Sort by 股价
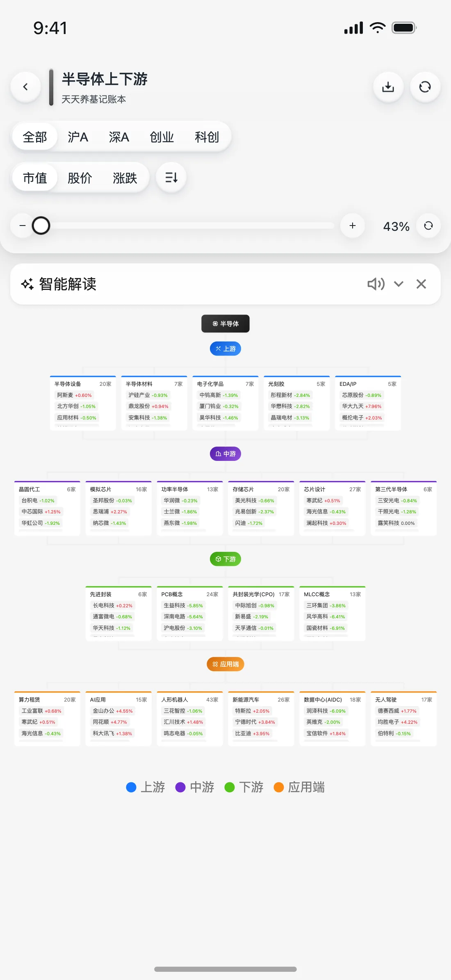The height and width of the screenshot is (980, 451). click(80, 178)
